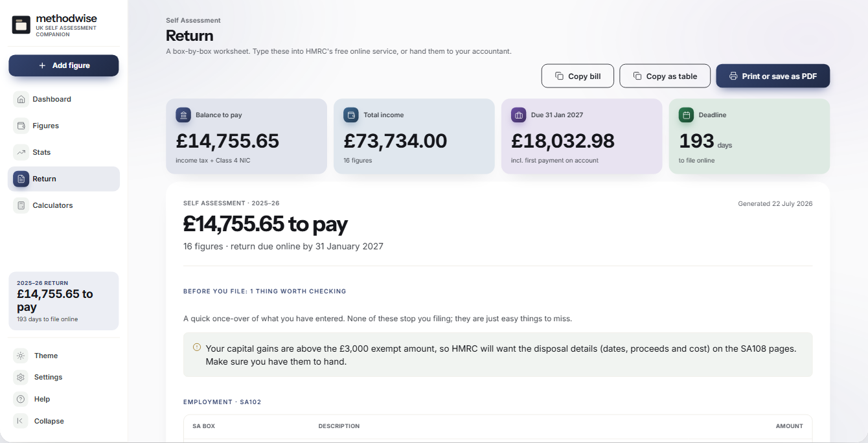Click the calendar icon on the Deadline card
Image resolution: width=868 pixels, height=443 pixels.
coord(686,115)
